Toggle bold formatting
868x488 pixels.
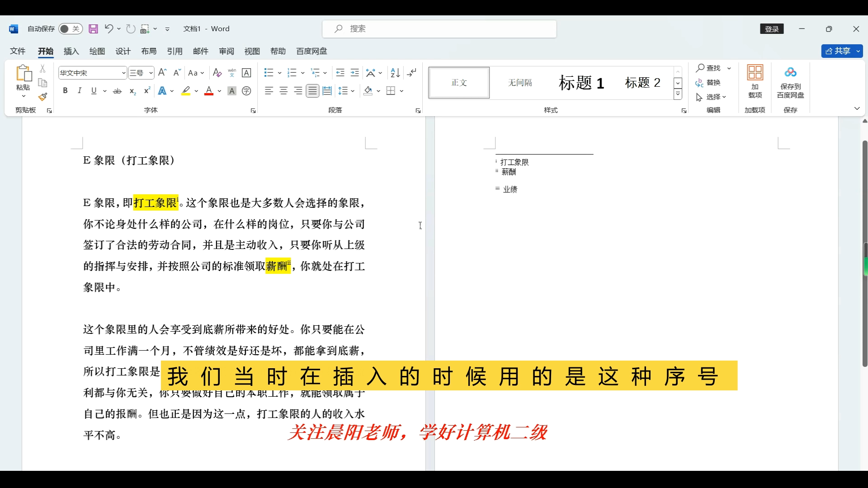point(65,91)
